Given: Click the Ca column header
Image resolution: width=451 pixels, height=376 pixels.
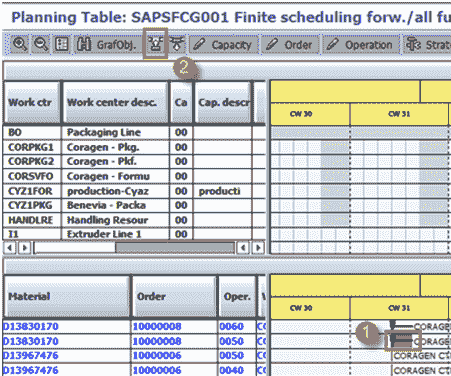Looking at the screenshot, I should (181, 102).
